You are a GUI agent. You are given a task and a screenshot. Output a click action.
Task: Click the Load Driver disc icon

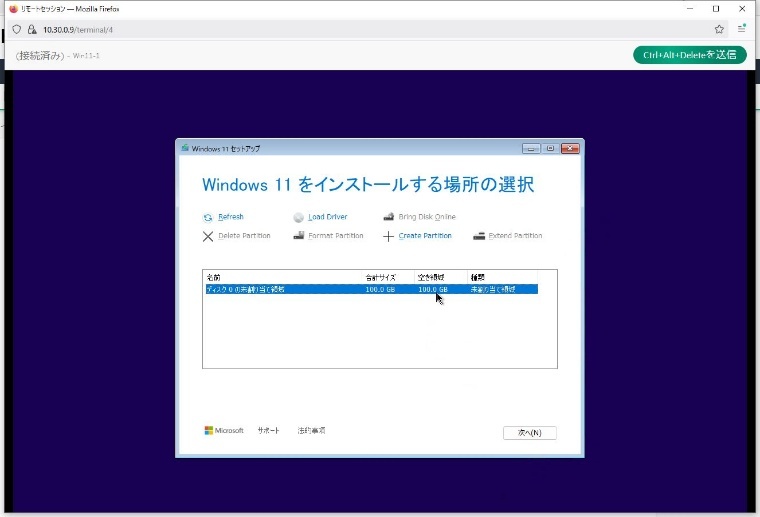point(298,217)
